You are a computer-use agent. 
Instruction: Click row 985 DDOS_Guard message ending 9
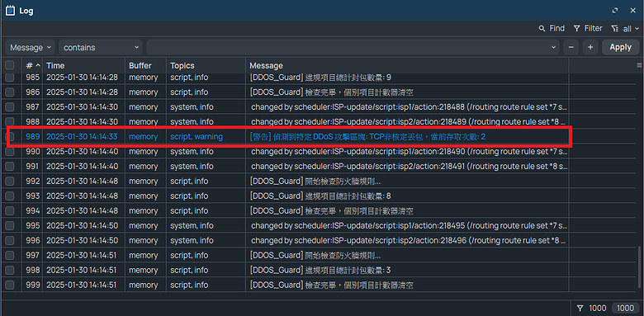click(320, 78)
